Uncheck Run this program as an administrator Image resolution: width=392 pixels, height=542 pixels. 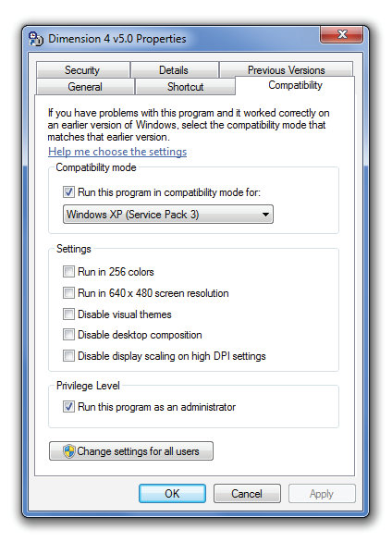68,407
